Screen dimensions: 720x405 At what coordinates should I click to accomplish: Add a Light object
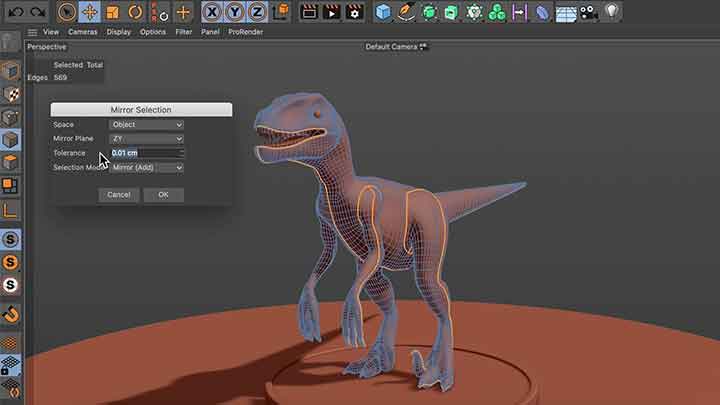(612, 11)
